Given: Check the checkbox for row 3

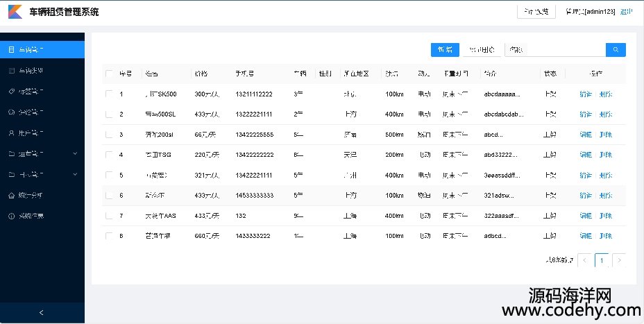Looking at the screenshot, I should 109,135.
